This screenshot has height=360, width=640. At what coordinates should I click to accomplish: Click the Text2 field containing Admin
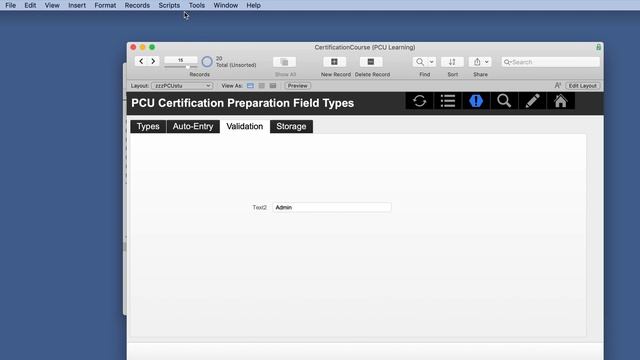tap(332, 207)
